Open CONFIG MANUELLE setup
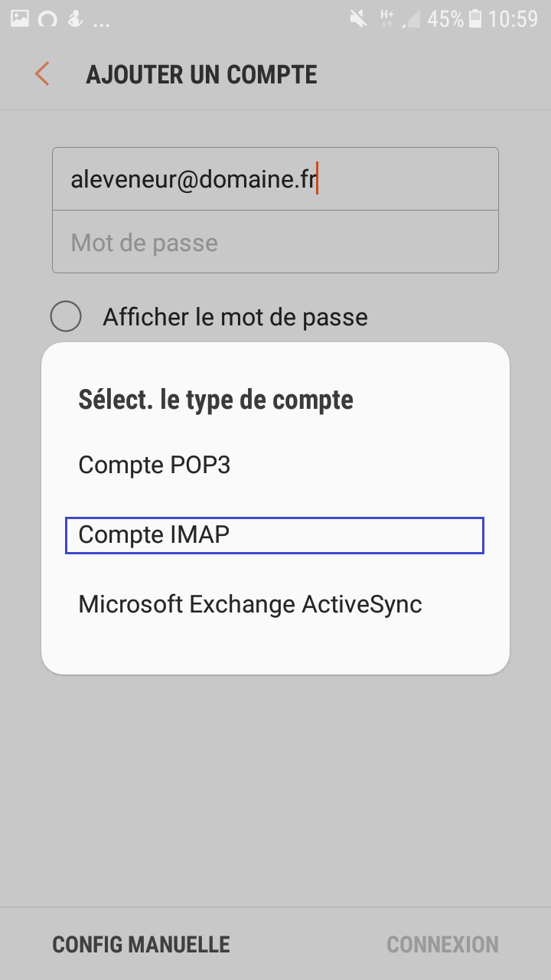Viewport: 551px width, 980px height. coord(141,944)
